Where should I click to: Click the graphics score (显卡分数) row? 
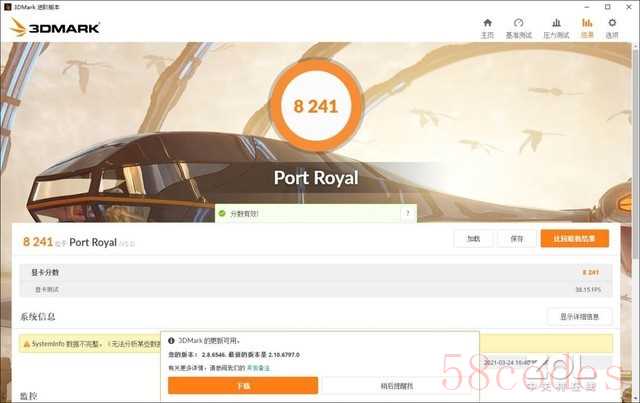click(x=316, y=272)
